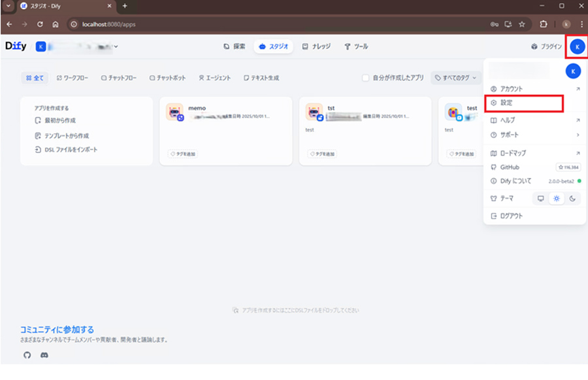Image resolution: width=588 pixels, height=380 pixels.
Task: Bookmark this page with star icon
Action: click(522, 24)
